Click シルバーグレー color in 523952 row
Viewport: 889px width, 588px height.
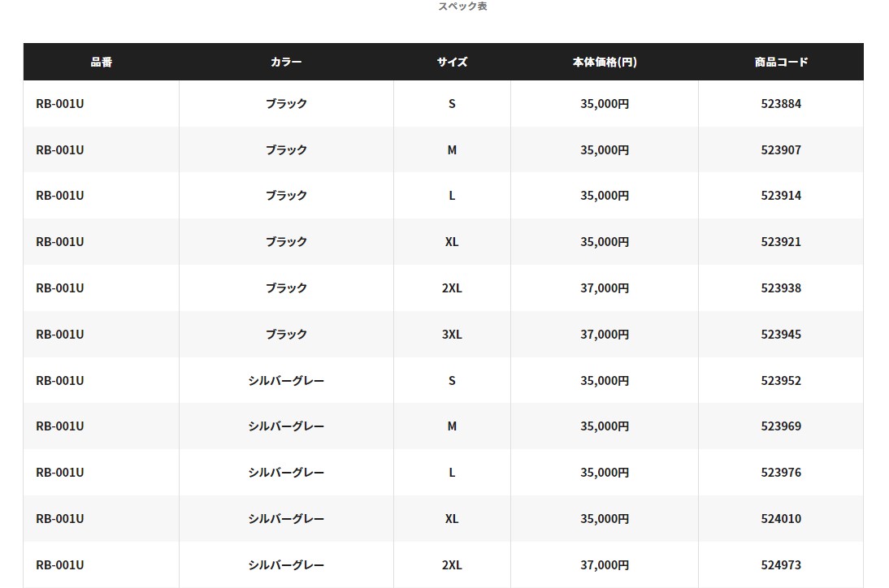(286, 381)
